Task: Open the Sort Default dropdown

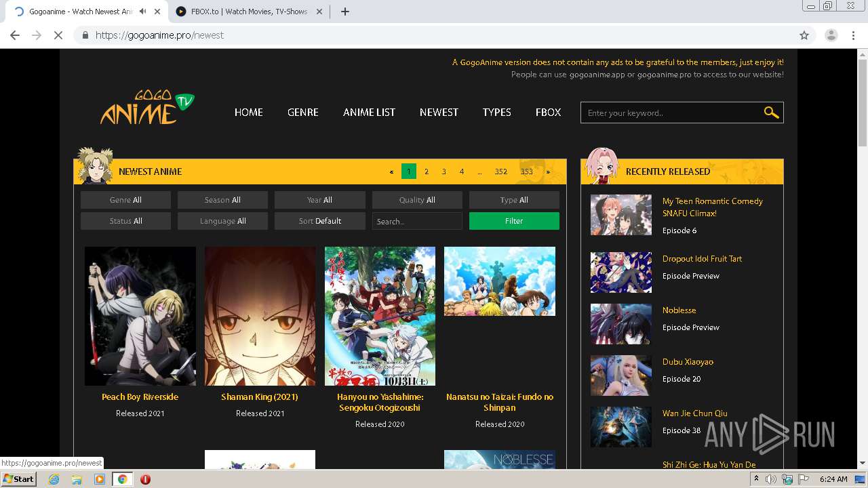Action: [319, 221]
